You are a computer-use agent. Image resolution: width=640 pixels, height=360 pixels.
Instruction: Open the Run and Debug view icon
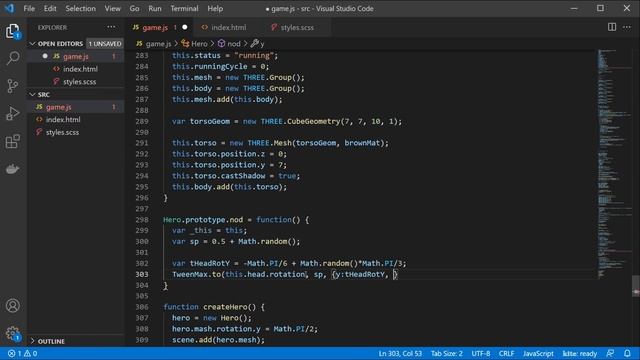(13, 113)
